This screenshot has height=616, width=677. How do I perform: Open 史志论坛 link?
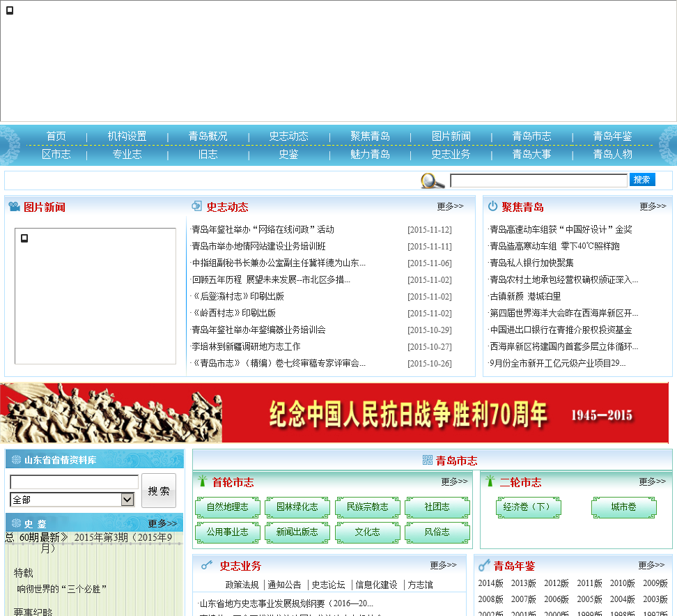pyautogui.click(x=328, y=585)
